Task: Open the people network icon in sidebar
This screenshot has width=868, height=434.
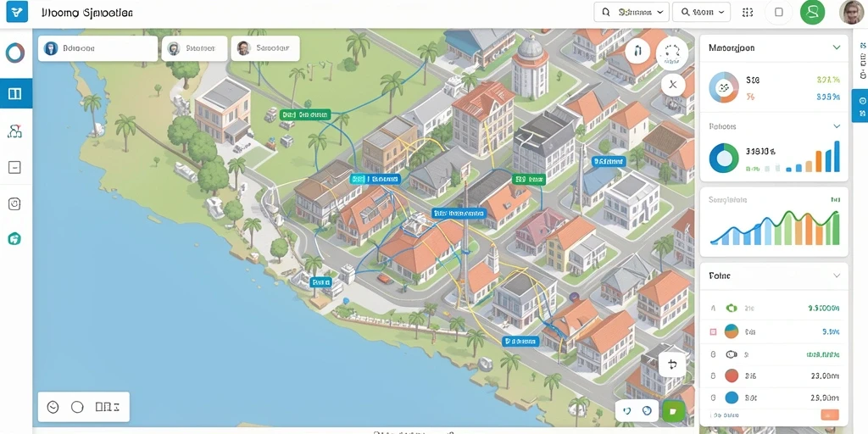Action: pos(15,131)
